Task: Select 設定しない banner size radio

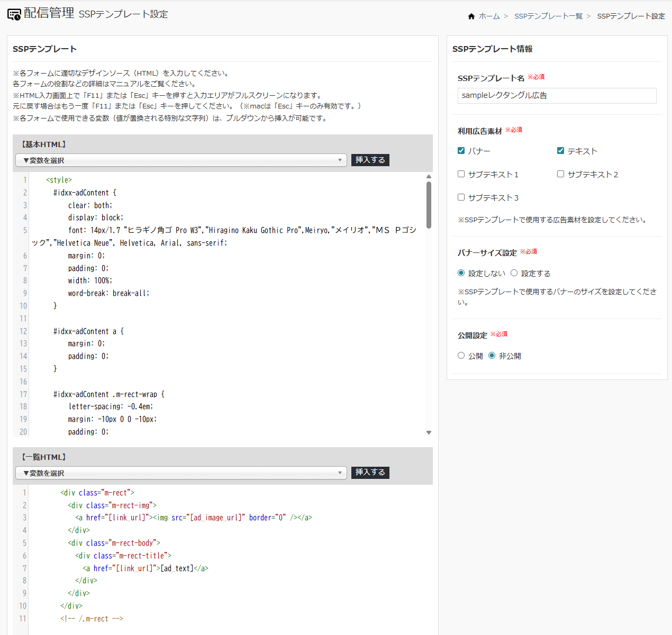Action: 461,273
